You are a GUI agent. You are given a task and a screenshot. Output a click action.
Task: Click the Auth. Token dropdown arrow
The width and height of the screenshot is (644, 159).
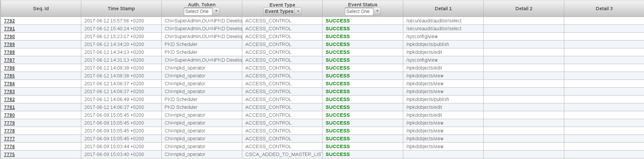click(x=216, y=11)
